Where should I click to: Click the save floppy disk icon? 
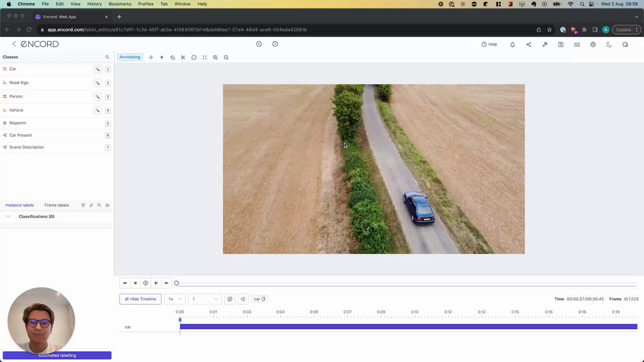(560, 44)
